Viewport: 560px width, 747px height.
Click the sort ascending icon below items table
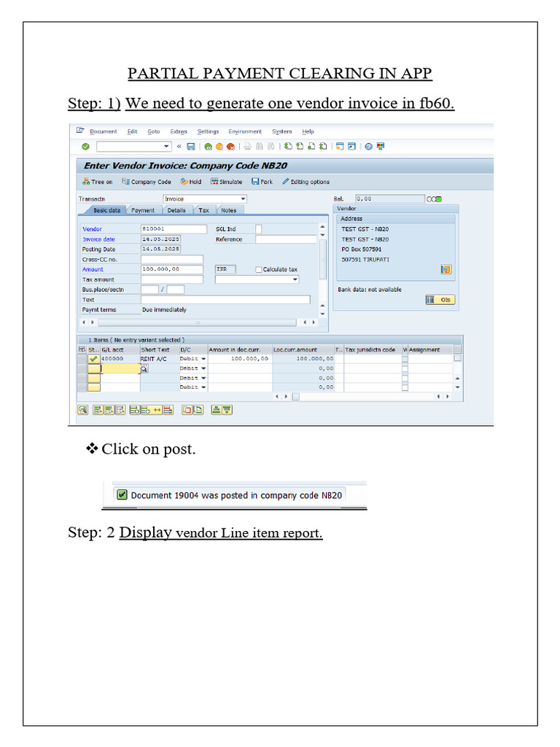tap(216, 410)
